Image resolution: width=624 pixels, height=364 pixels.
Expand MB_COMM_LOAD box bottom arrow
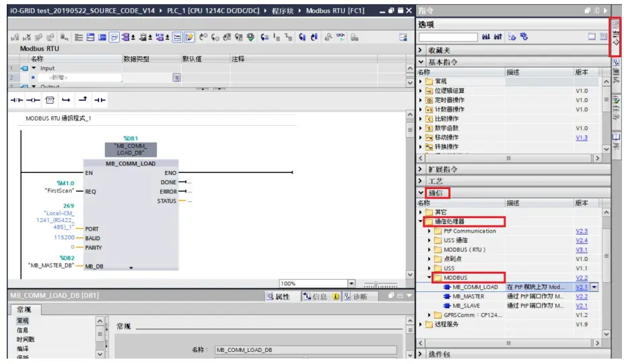click(131, 268)
